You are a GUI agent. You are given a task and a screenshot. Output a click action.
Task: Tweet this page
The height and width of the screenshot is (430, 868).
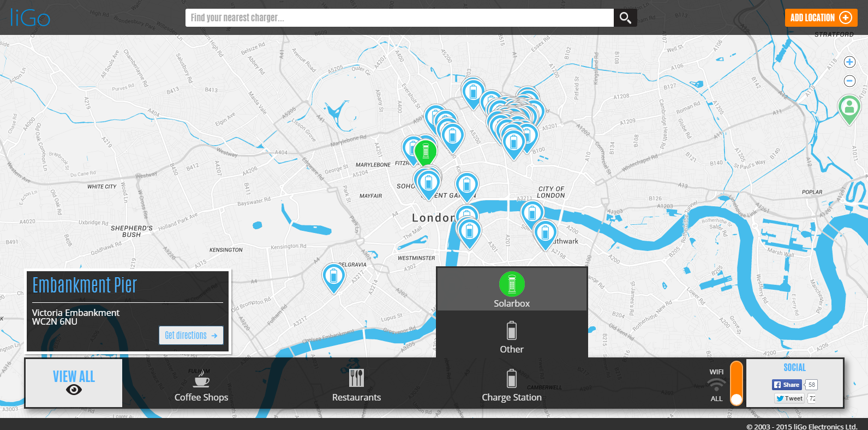point(789,398)
